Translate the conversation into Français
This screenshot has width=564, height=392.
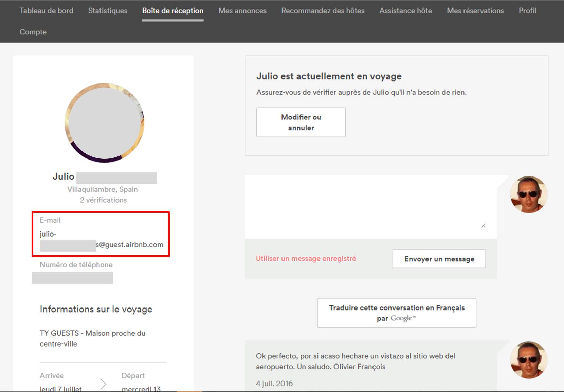(x=396, y=313)
